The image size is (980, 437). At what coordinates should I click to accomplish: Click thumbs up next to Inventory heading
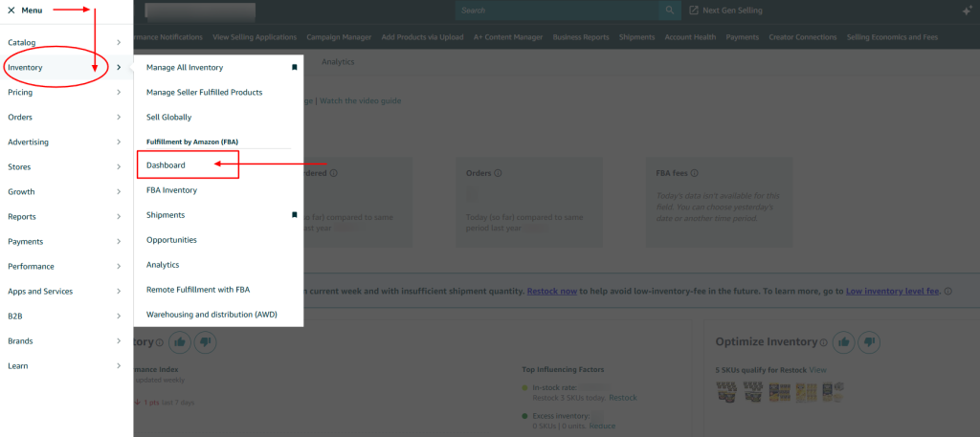tap(180, 342)
